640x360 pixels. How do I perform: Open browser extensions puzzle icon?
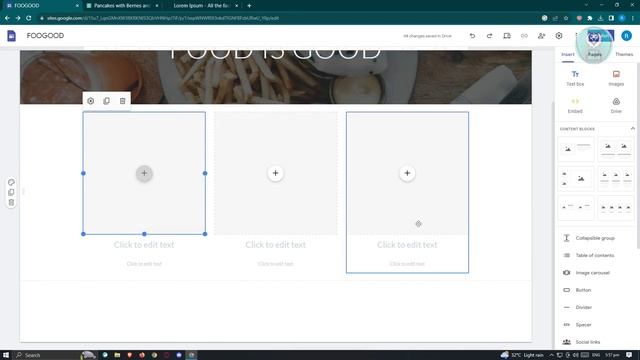(x=590, y=18)
